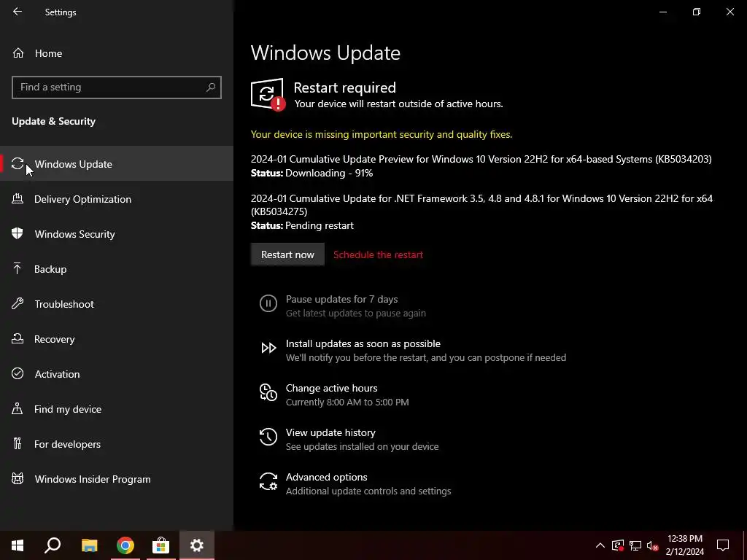Viewport: 747px width, 560px height.
Task: Click the For developers label
Action: coord(67,444)
